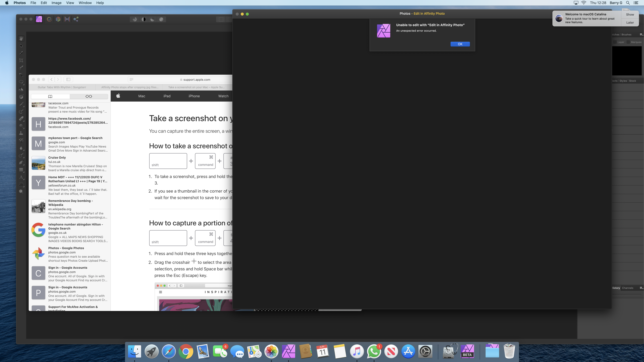Choose the Selection Brush tool

pyautogui.click(x=21, y=67)
